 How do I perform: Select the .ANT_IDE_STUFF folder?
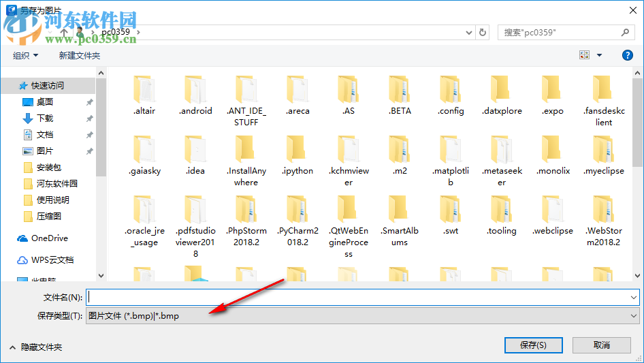246,101
